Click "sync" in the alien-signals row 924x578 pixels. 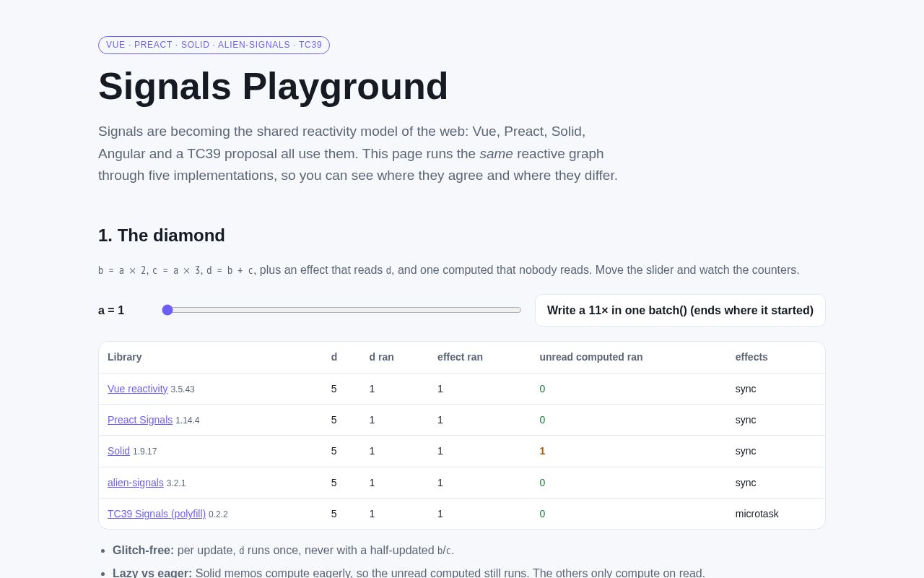click(x=746, y=483)
